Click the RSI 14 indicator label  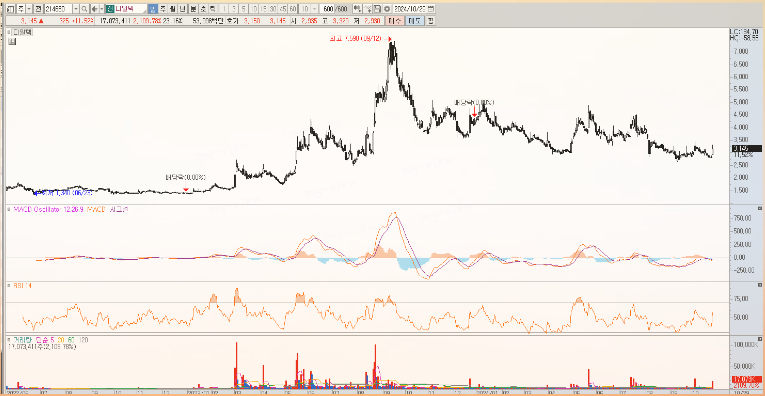tap(22, 286)
